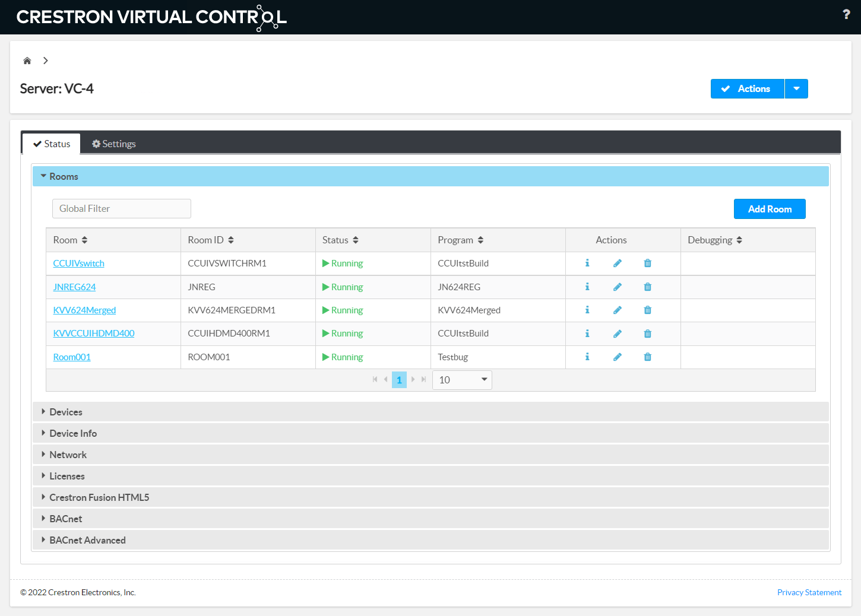Viewport: 861px width, 616px height.
Task: Edit the KVV624Merged room
Action: click(x=618, y=310)
